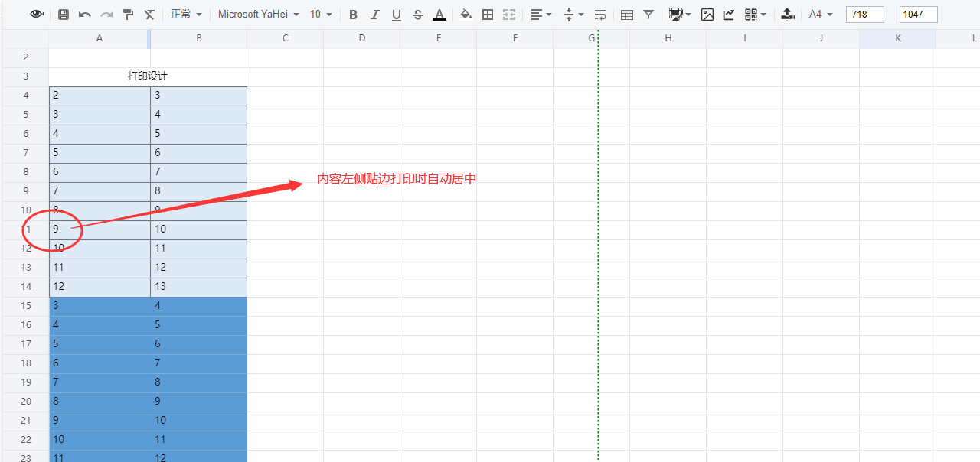980x462 pixels.
Task: Select column A header
Action: click(x=100, y=38)
